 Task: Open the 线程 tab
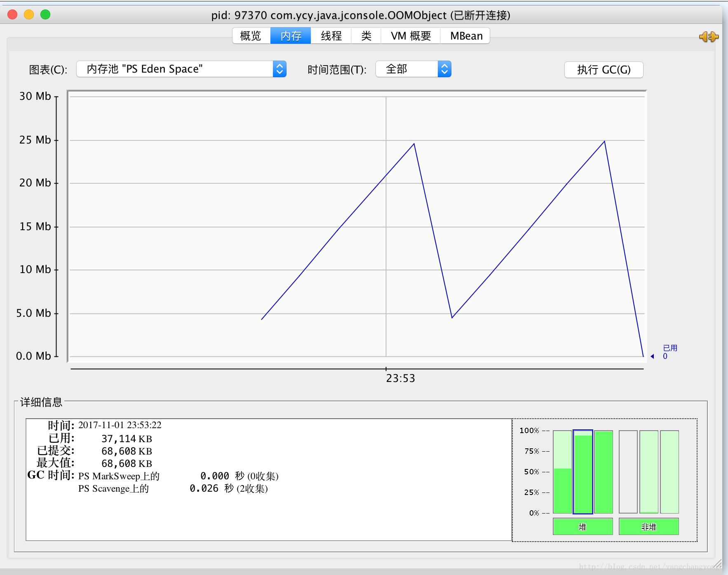point(331,36)
